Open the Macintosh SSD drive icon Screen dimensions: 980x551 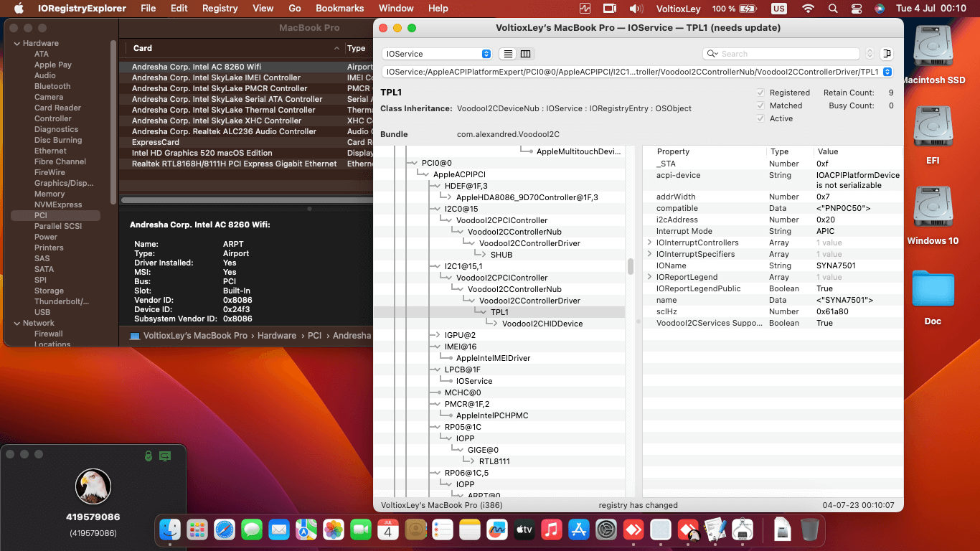pyautogui.click(x=933, y=47)
